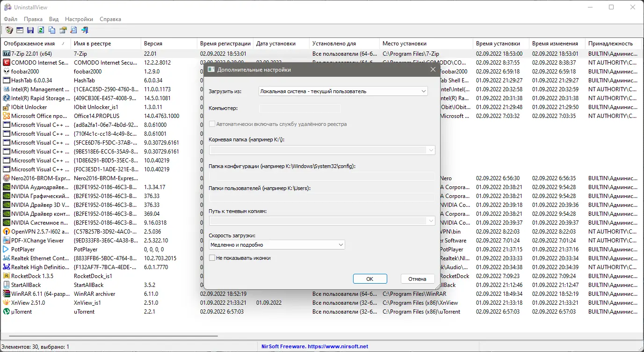Confirm the dialog with OK
Viewport: 644px width, 352px height.
coord(370,279)
